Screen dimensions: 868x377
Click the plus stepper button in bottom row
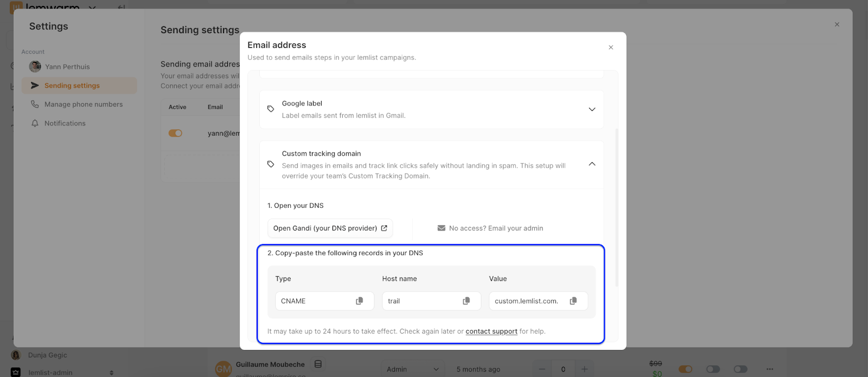[584, 369]
